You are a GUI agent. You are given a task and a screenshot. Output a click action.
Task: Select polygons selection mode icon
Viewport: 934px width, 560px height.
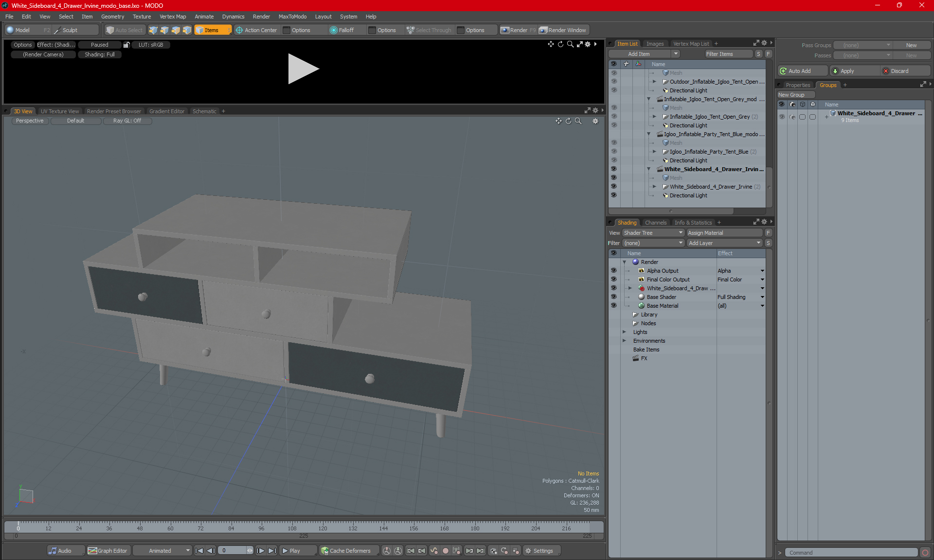click(176, 30)
